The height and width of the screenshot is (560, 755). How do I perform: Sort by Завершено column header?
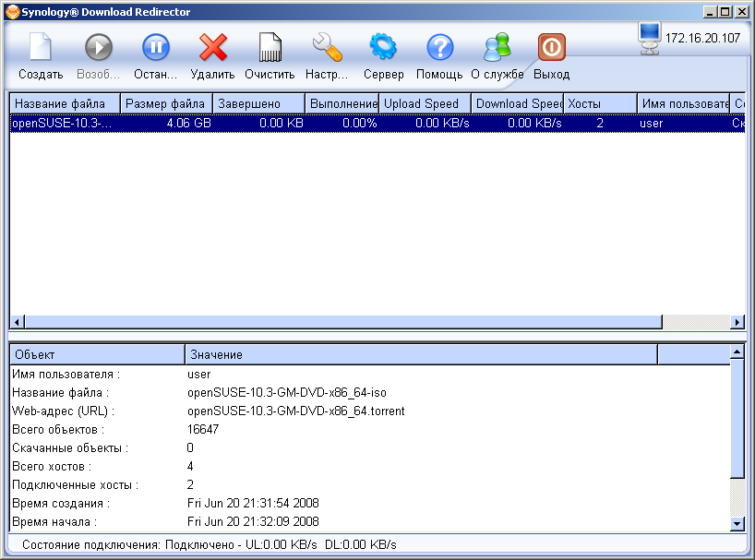click(x=259, y=103)
